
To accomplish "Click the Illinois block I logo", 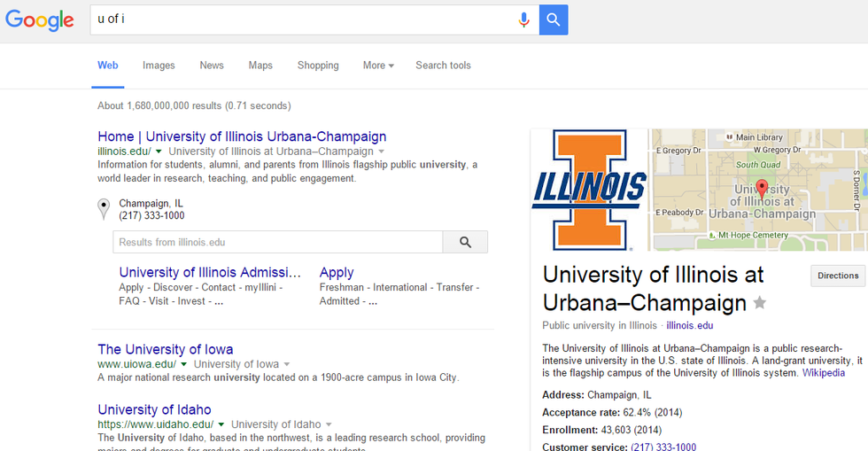I will [589, 189].
